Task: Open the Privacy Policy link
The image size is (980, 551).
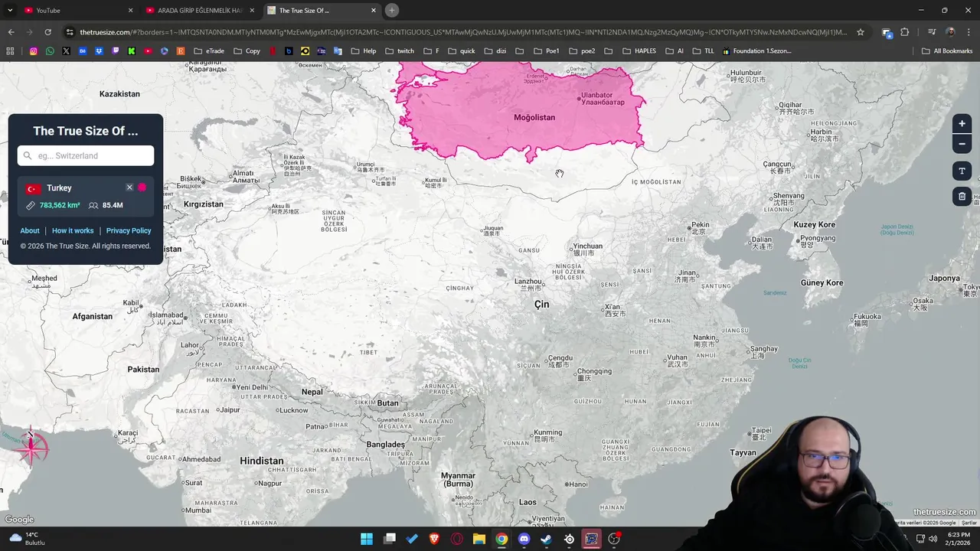Action: point(129,230)
